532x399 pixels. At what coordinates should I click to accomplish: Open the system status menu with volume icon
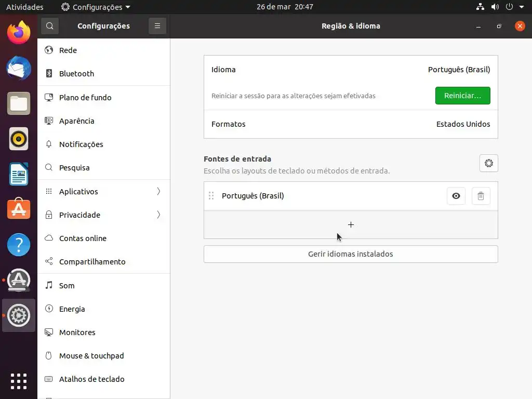tap(495, 7)
